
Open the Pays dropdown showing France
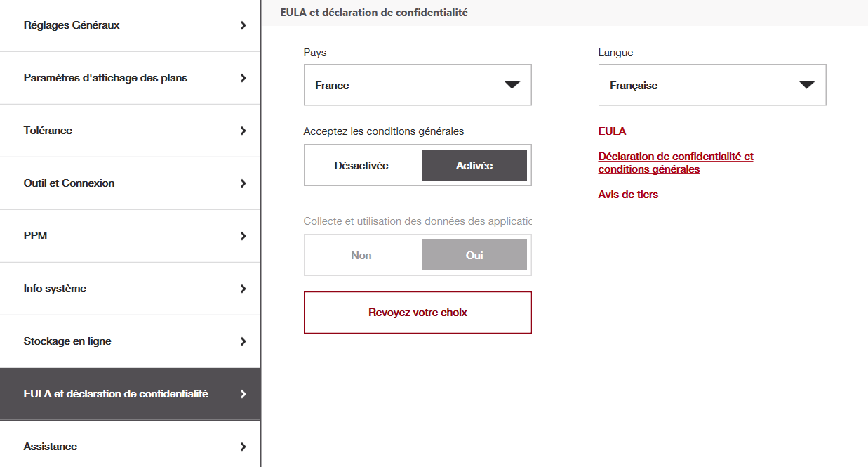[418, 85]
